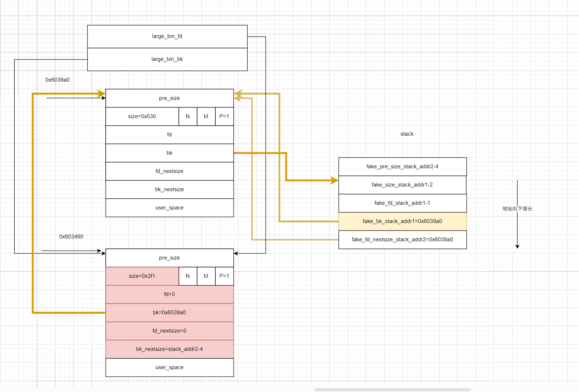
Task: Select the large_bin_fd box
Action: click(x=167, y=36)
